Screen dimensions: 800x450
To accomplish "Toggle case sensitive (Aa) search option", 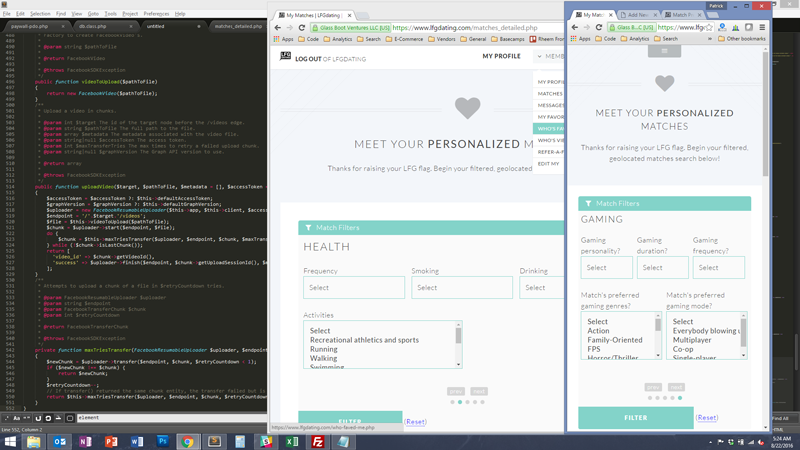I will pyautogui.click(x=17, y=418).
